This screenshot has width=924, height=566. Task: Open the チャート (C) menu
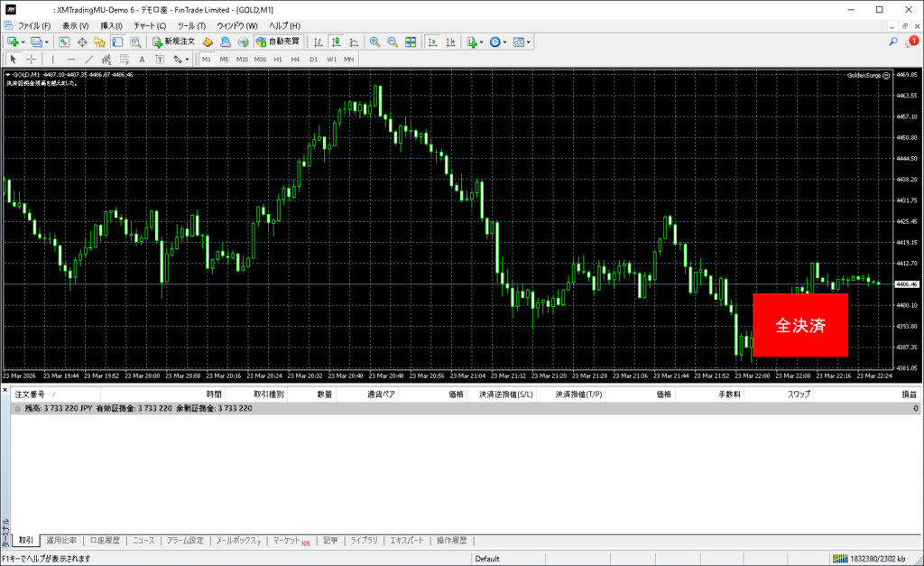pyautogui.click(x=149, y=25)
